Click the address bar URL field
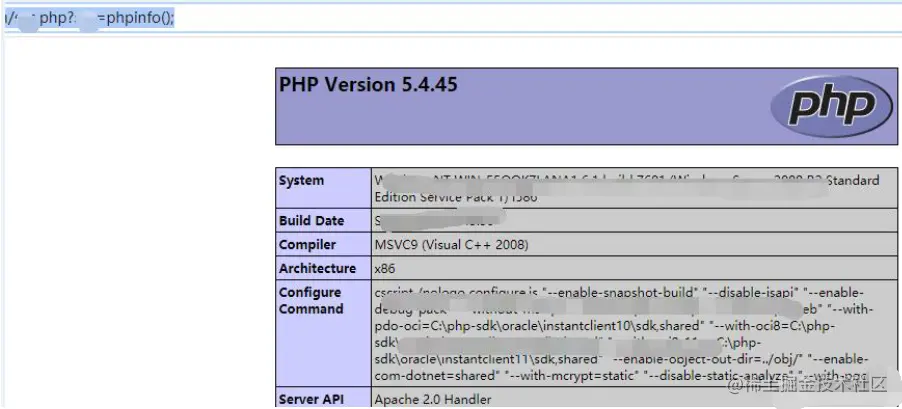Image resolution: width=902 pixels, height=409 pixels. coord(451,18)
